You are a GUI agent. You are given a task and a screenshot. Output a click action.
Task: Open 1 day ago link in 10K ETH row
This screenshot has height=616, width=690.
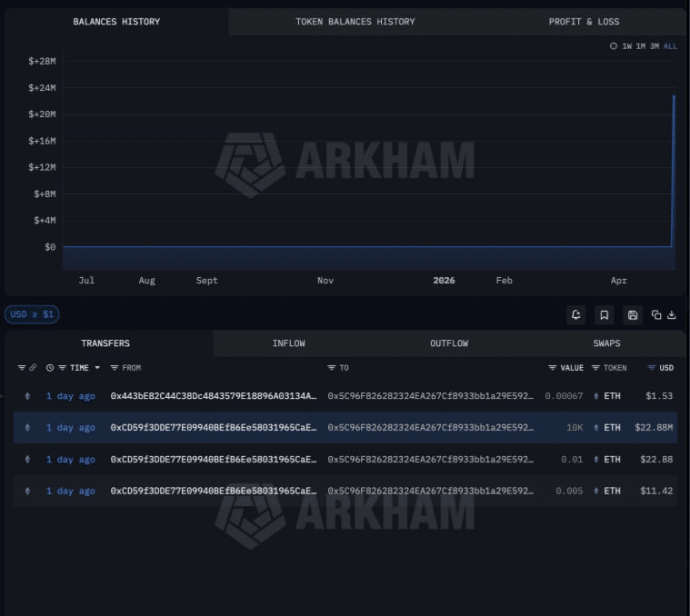pyautogui.click(x=70, y=428)
